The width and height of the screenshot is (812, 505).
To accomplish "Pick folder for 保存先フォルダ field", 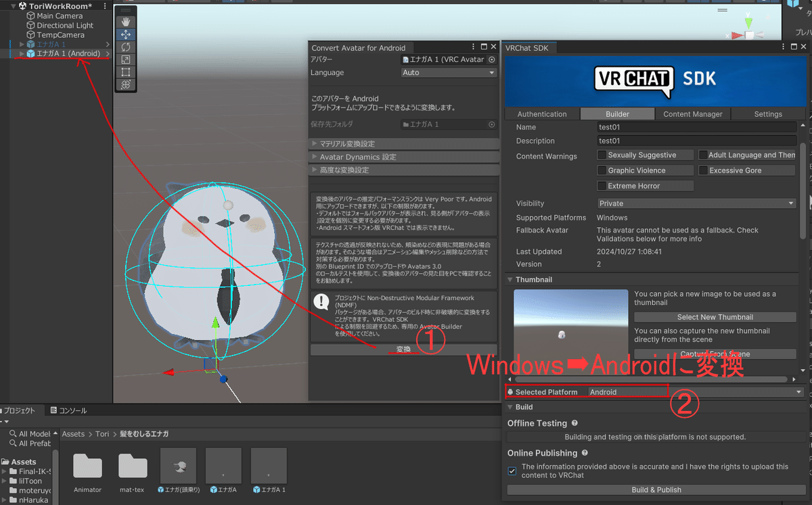I will tap(492, 124).
